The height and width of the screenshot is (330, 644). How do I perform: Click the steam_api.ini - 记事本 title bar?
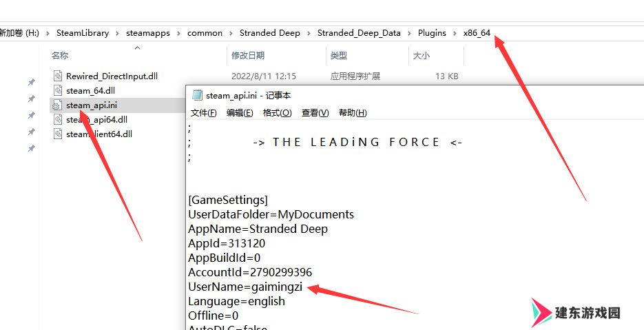(415, 95)
